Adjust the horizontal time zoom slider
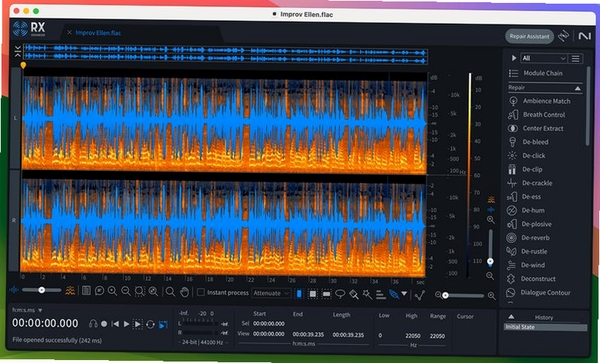 click(x=465, y=295)
